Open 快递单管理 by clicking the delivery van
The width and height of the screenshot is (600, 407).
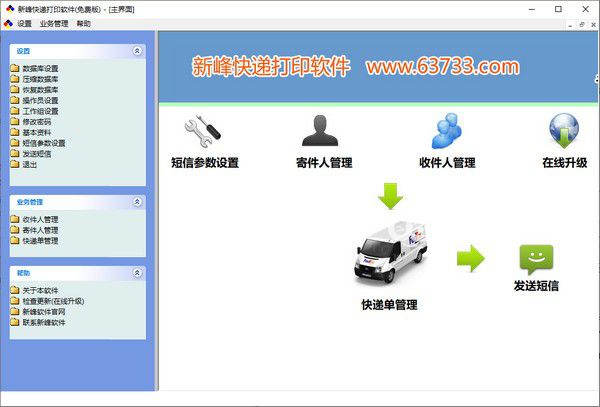pyautogui.click(x=390, y=252)
